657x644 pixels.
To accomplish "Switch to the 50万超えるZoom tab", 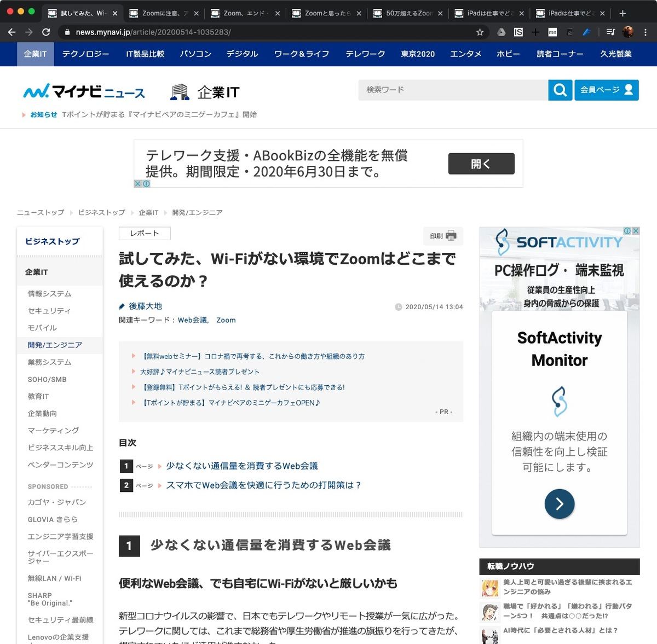I will [x=409, y=13].
